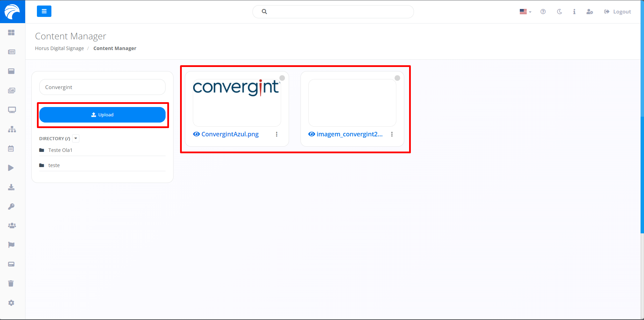Image resolution: width=644 pixels, height=320 pixels.
Task: Click Horus Digital Signage breadcrumb
Action: [x=59, y=48]
